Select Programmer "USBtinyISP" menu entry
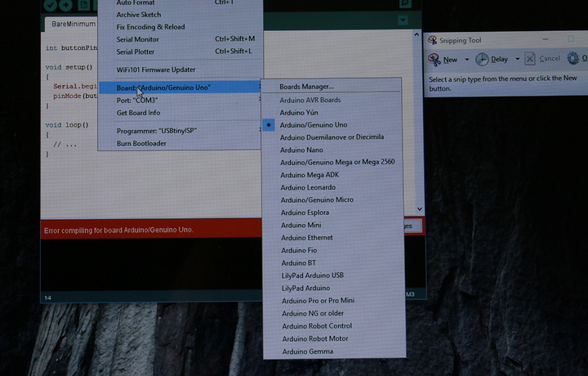Image resolution: width=588 pixels, height=376 pixels. 156,131
